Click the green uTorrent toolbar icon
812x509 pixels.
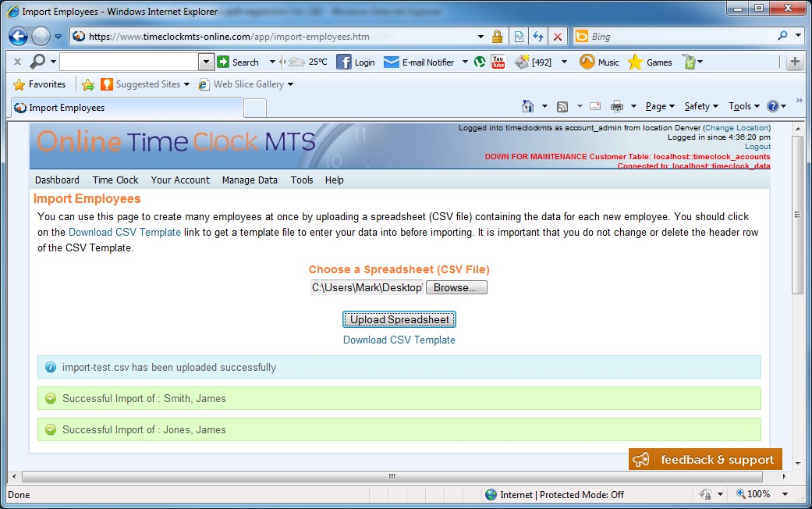[x=480, y=62]
